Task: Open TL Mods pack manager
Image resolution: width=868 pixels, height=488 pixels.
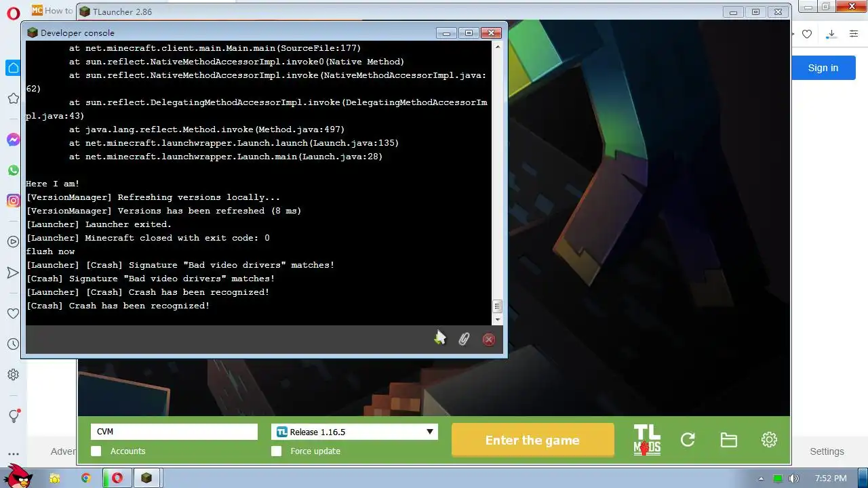Action: click(647, 440)
